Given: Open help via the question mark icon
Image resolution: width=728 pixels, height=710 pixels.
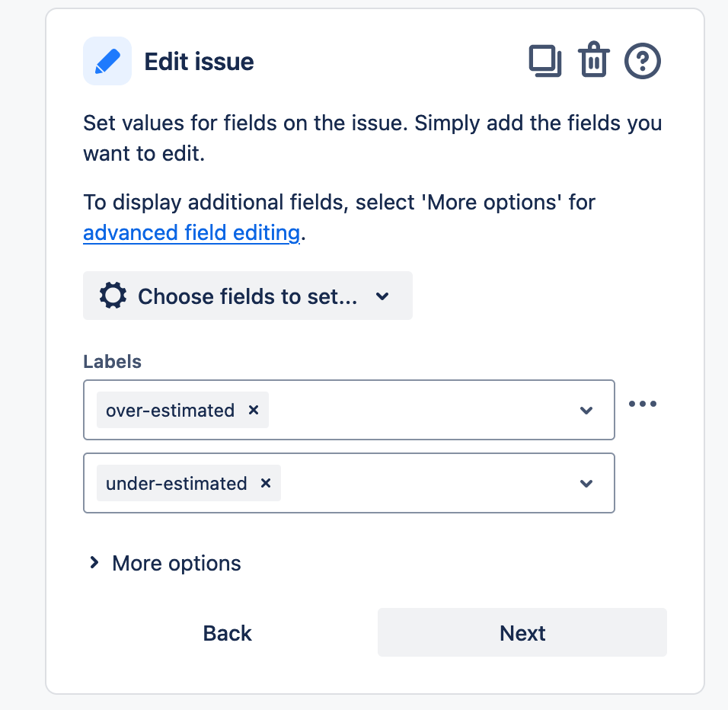Looking at the screenshot, I should tap(643, 61).
